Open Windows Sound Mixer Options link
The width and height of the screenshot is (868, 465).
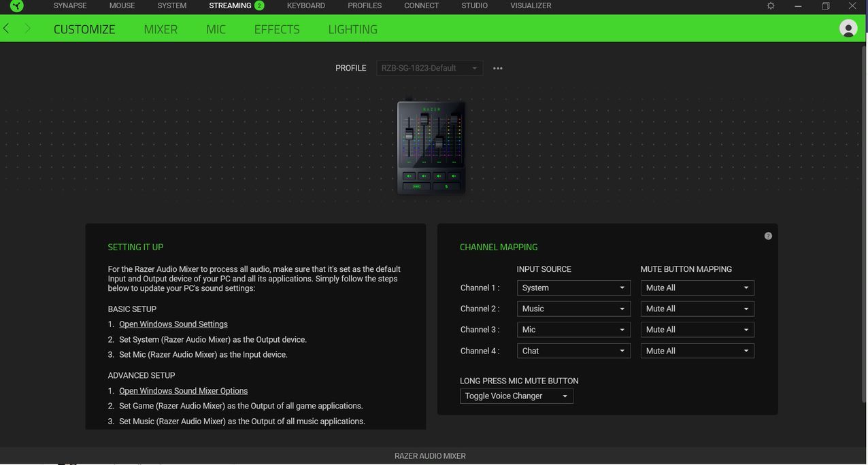[183, 391]
